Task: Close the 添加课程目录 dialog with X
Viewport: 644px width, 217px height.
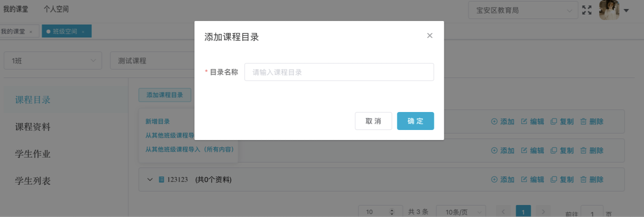Action: click(429, 35)
